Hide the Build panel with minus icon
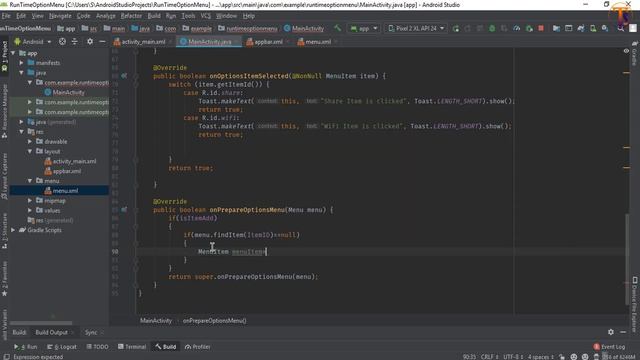This screenshot has width=640, height=360. tap(623, 332)
